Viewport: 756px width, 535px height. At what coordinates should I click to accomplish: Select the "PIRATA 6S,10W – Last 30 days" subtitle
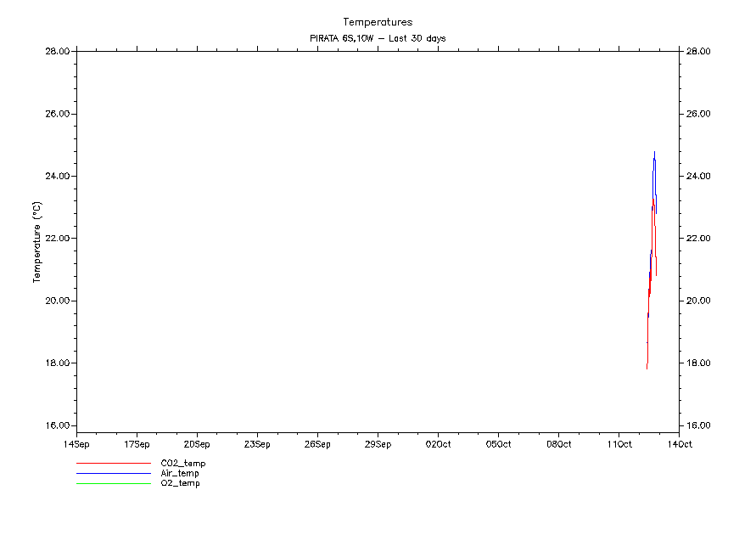coord(378,38)
